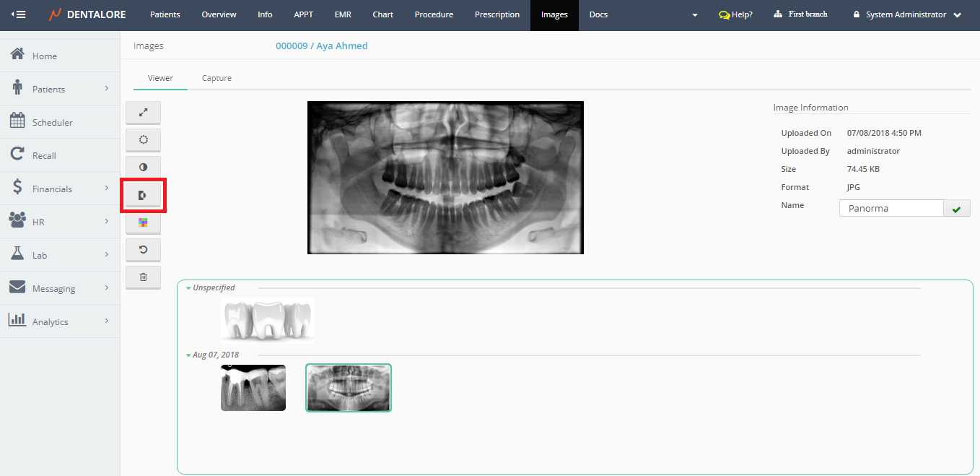Open the colorful grid filter tool

[143, 222]
